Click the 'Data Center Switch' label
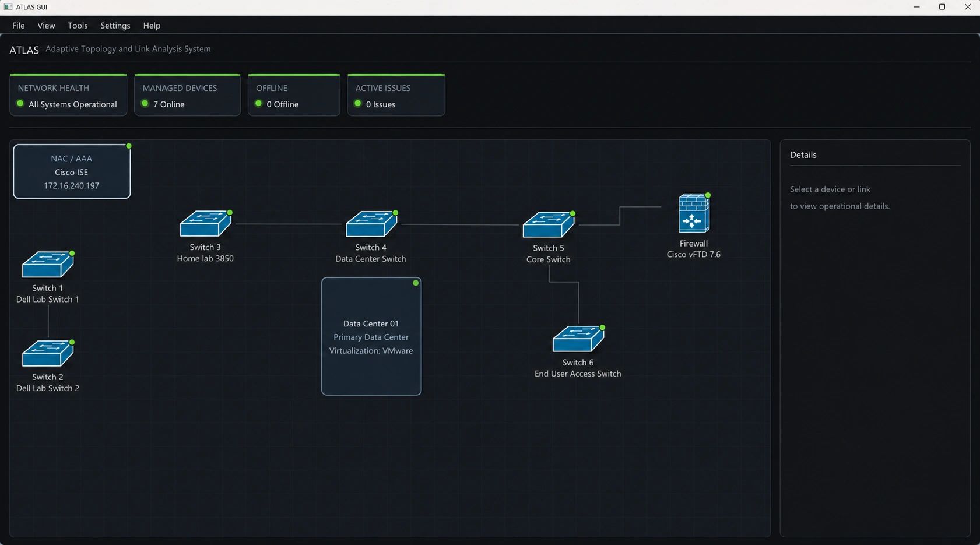The image size is (980, 545). (x=371, y=259)
